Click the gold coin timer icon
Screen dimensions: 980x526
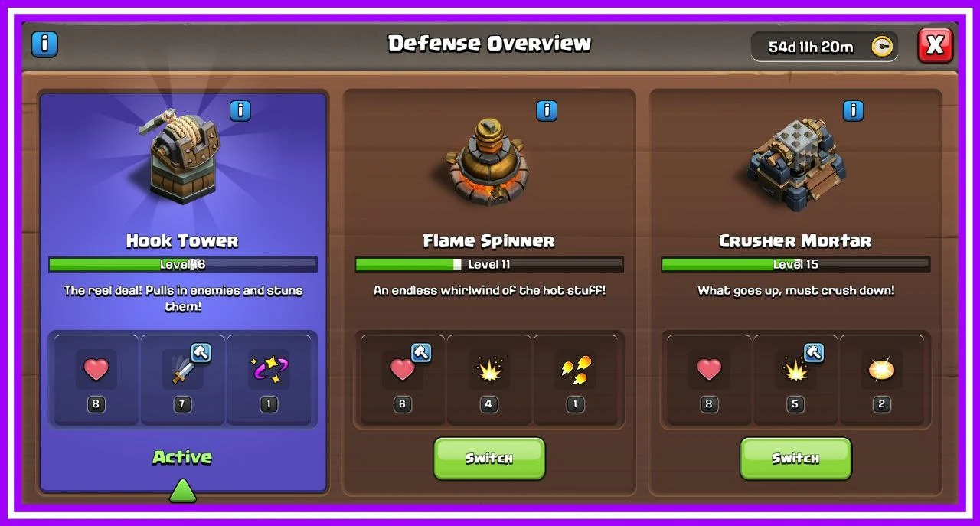click(882, 47)
